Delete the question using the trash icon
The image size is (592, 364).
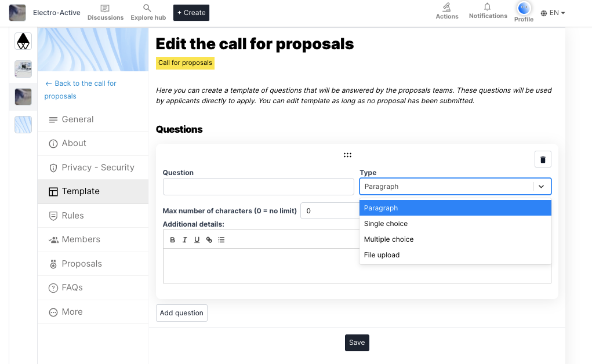[543, 159]
